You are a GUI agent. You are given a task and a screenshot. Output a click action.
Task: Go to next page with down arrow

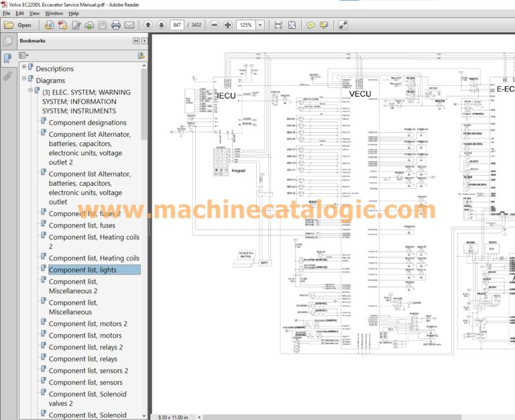coord(161,25)
